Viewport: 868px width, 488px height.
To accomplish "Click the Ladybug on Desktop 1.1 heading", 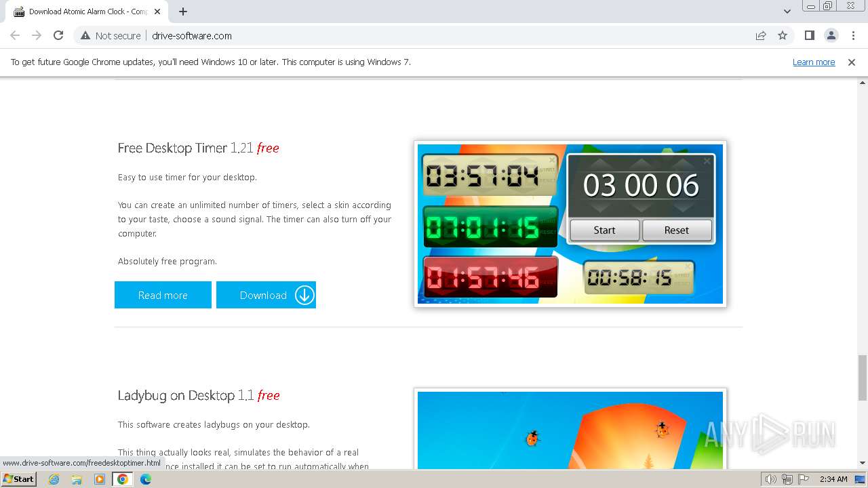I will (x=199, y=395).
